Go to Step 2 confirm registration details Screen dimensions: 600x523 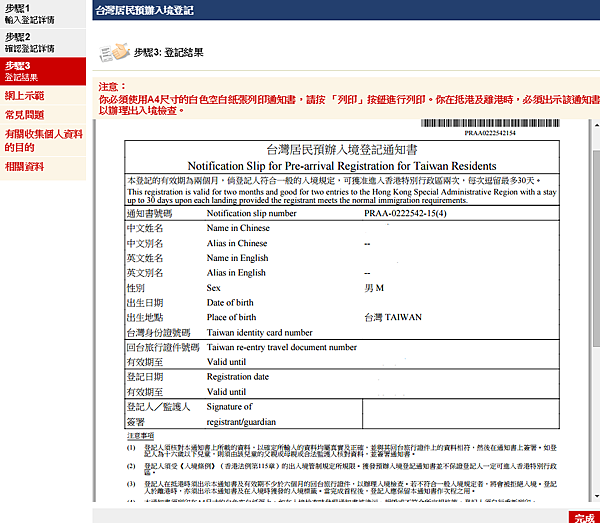(x=43, y=42)
